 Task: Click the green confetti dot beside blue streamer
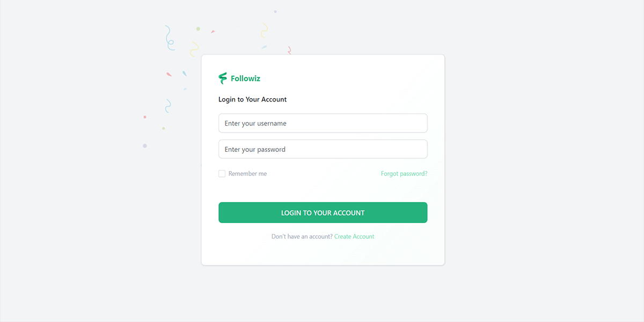pyautogui.click(x=198, y=29)
